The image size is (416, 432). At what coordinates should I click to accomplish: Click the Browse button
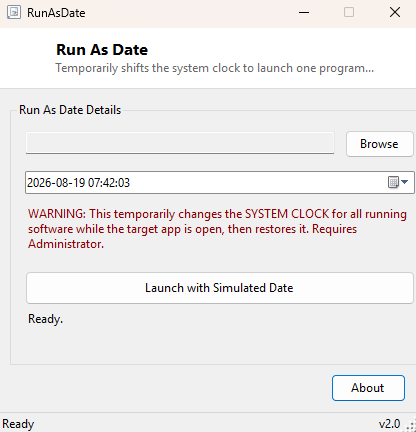coord(380,144)
